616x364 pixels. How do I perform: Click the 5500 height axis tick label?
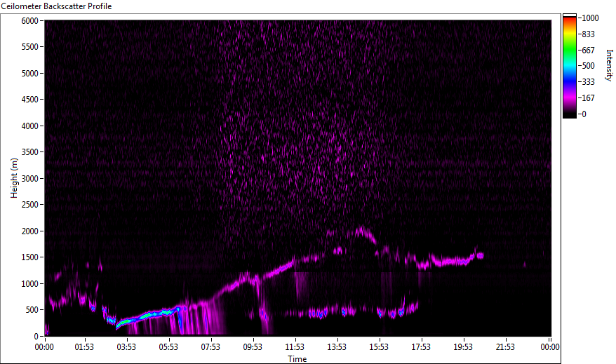coord(30,47)
